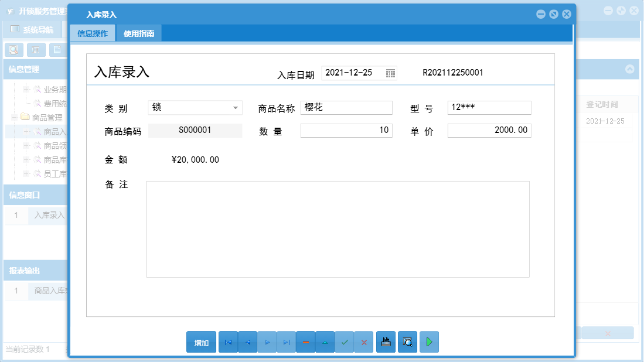Switch to the 使用指南 tab
Screen dimensions: 644x362
click(139, 33)
